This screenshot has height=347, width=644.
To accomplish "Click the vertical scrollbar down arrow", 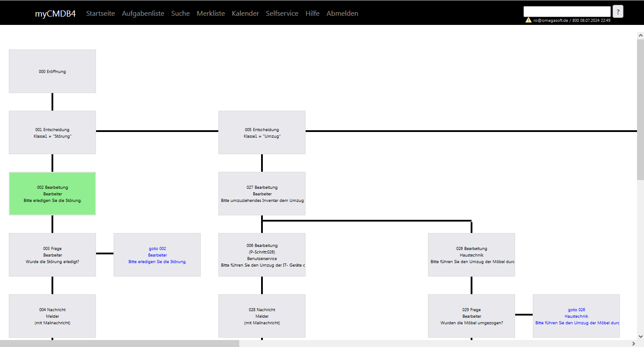I will click(641, 337).
